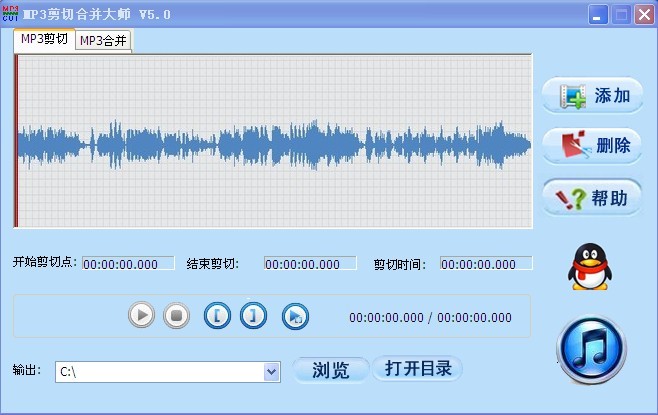658x415 pixels.
Task: Click the middle of the audio waveform
Action: click(x=275, y=144)
